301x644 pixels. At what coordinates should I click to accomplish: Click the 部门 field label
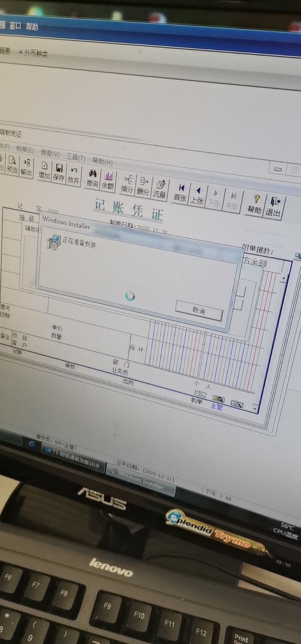121,363
